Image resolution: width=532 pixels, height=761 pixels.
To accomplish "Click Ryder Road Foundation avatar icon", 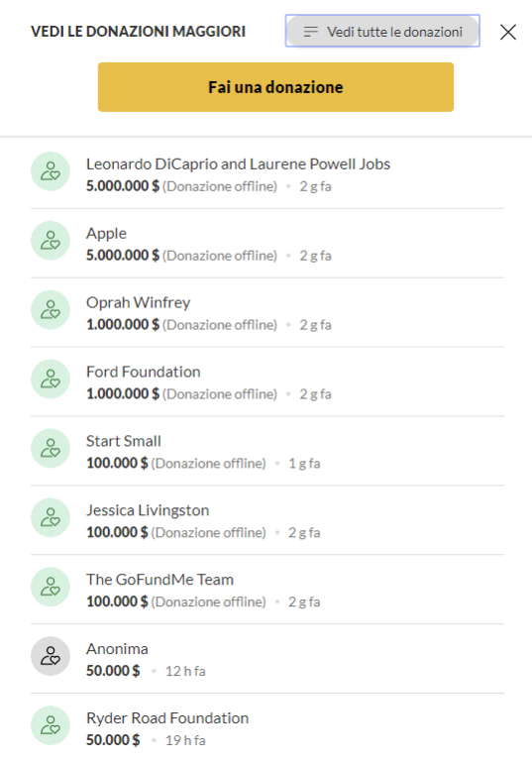I will [x=51, y=725].
